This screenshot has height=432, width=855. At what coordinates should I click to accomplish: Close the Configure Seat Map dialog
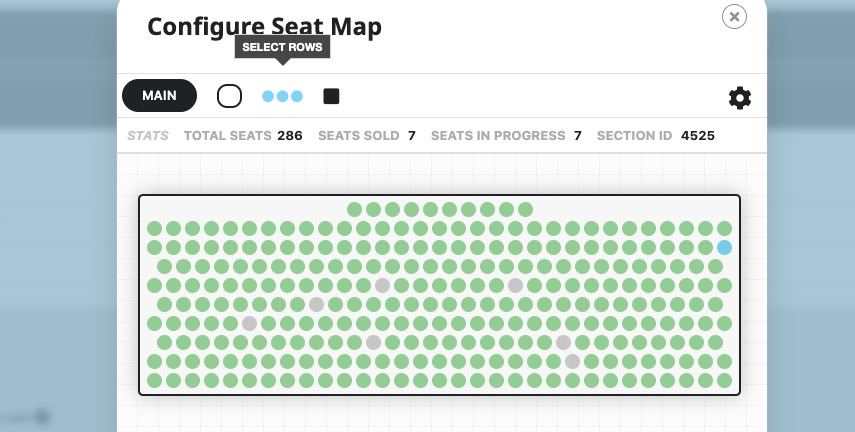[734, 17]
